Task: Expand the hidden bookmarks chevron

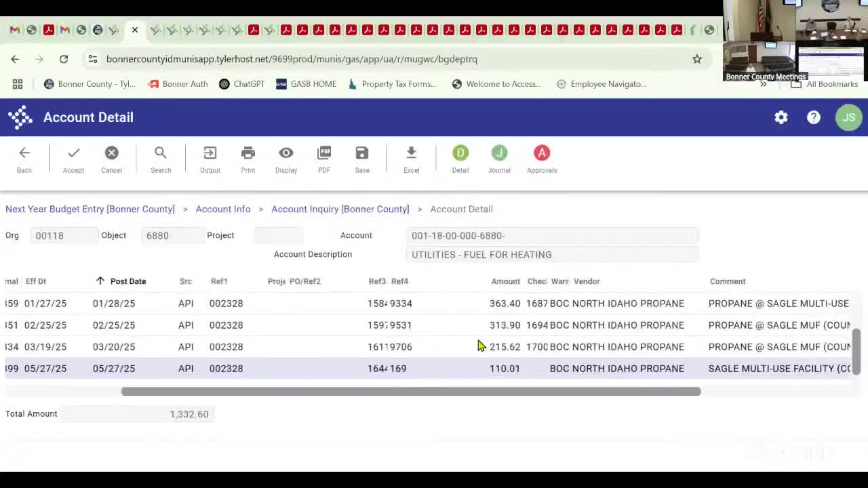Action: [764, 84]
